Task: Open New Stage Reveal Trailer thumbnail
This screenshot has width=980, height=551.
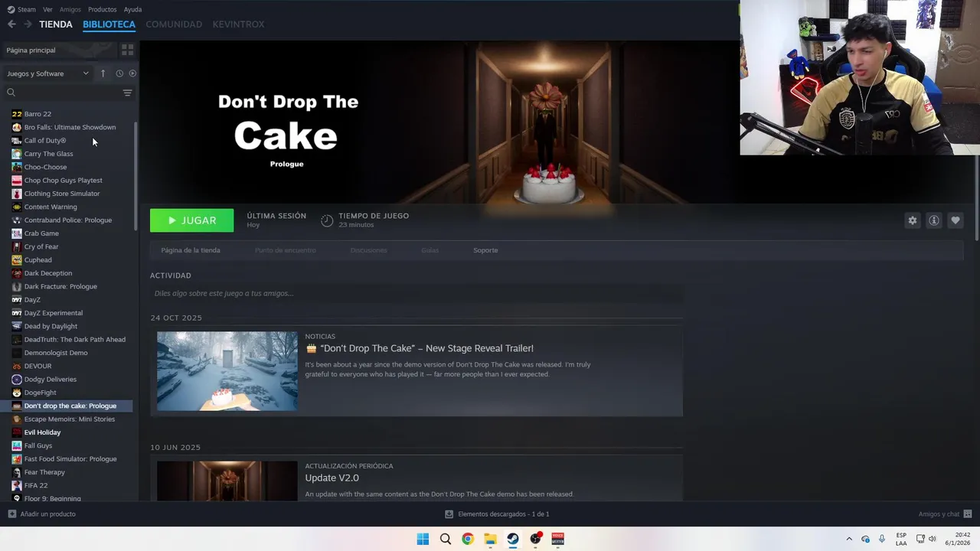Action: click(x=227, y=371)
